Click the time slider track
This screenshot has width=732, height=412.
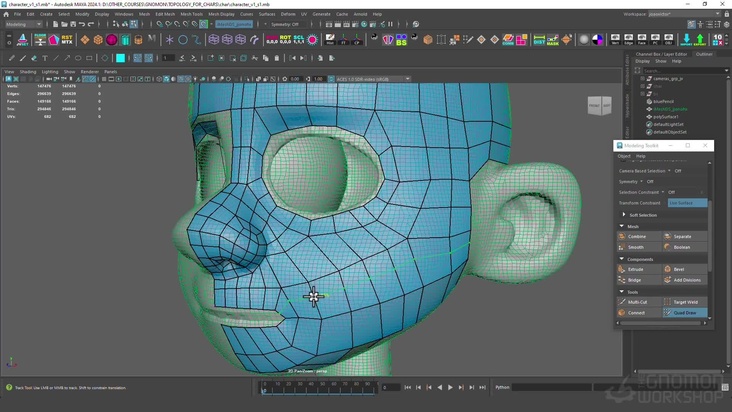[319, 387]
